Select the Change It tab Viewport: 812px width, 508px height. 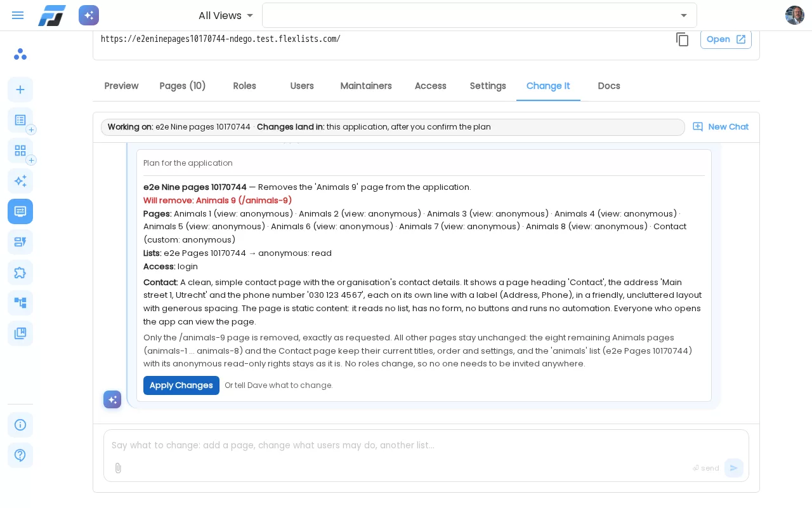548,86
